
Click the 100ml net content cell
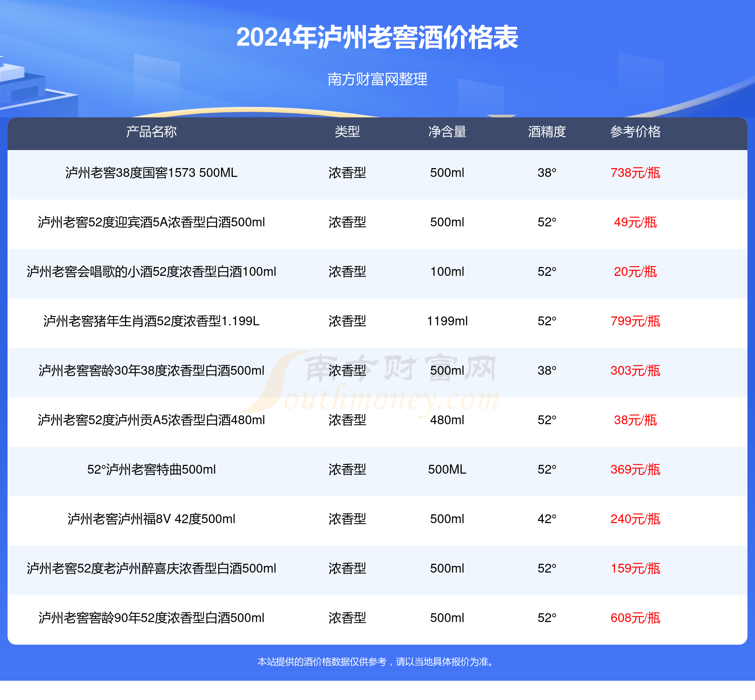447,272
